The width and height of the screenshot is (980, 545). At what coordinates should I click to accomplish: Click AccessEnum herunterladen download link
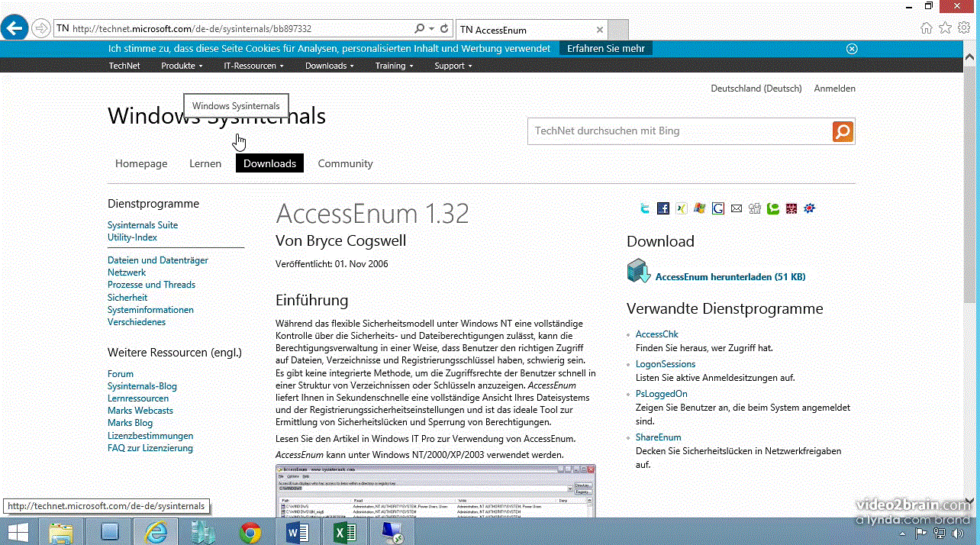pos(730,277)
